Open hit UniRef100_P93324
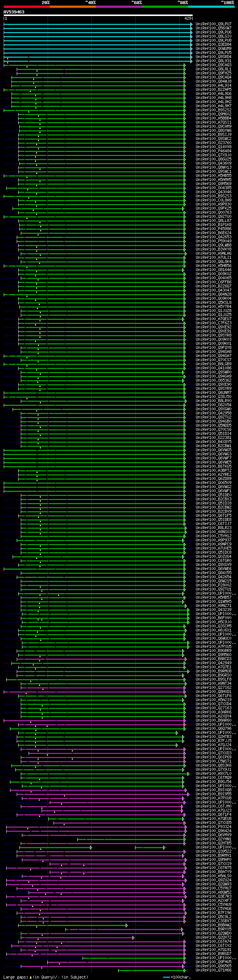238x980 pixels. (213, 827)
